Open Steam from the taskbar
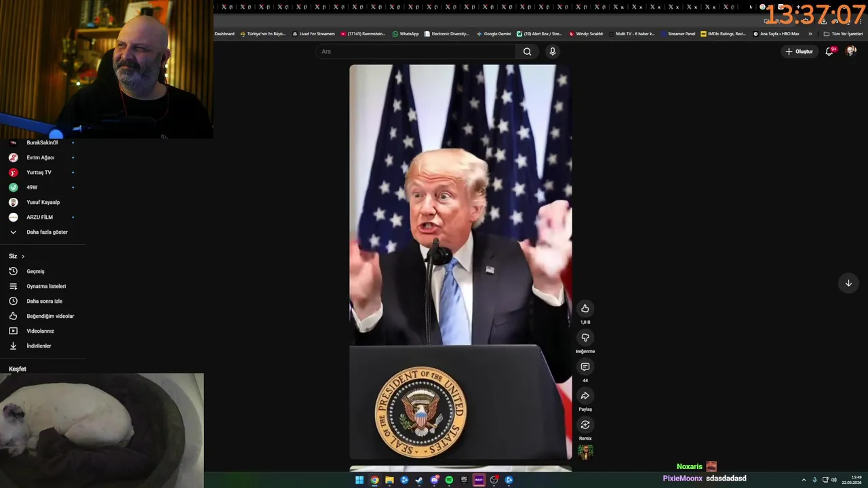868x488 pixels. (x=419, y=480)
